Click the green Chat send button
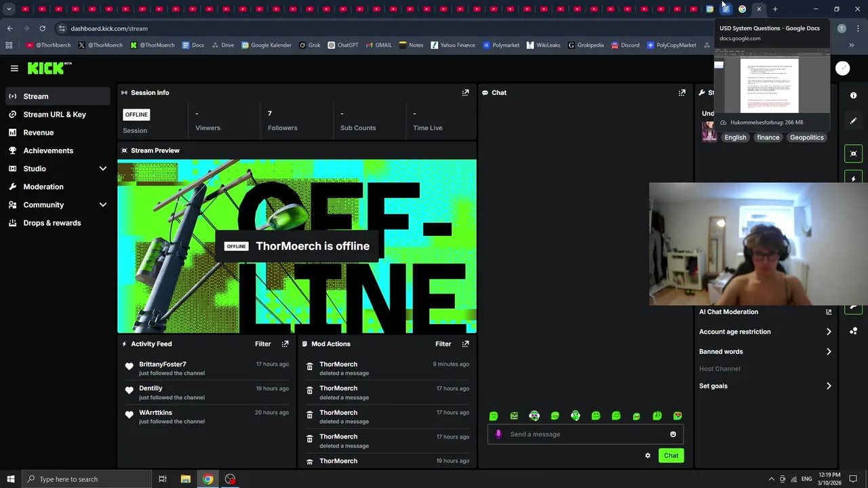This screenshot has height=488, width=868. 671,455
